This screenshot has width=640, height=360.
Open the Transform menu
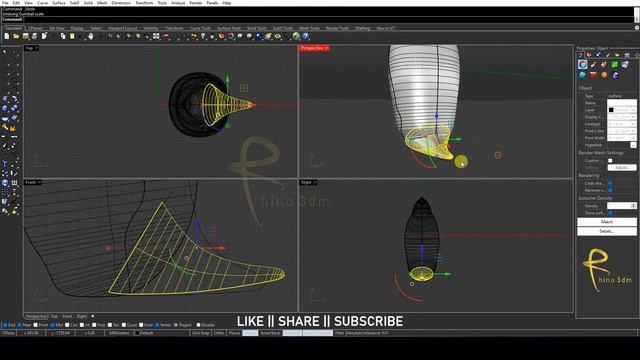(x=144, y=3)
